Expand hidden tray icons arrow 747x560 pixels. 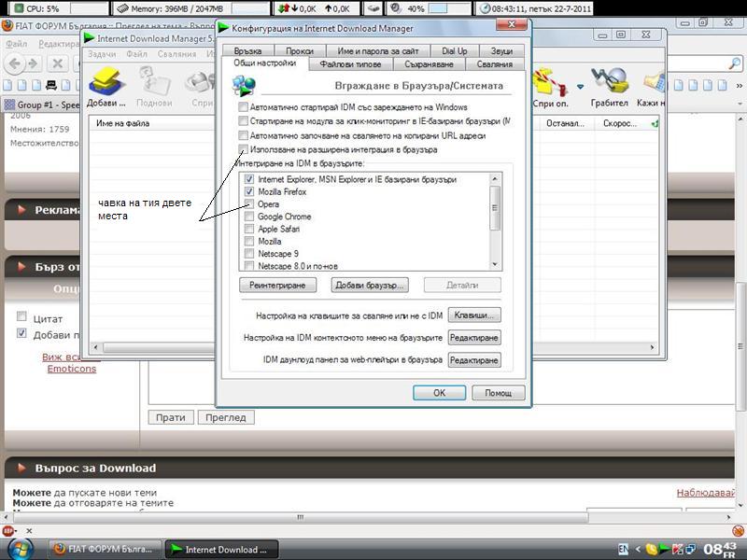click(x=638, y=549)
